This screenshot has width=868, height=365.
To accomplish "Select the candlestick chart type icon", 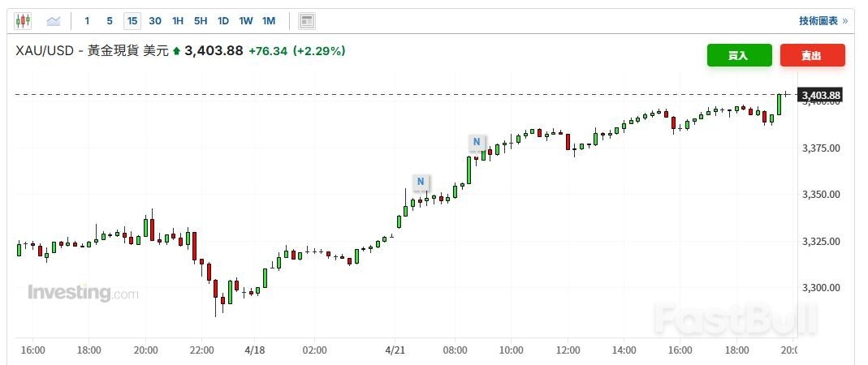I will coord(23,21).
